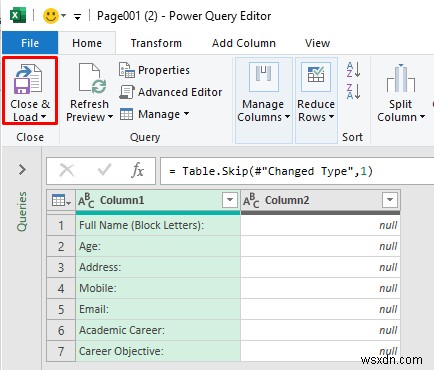Cancel formula edit with X button
The image size is (434, 370).
(67, 171)
